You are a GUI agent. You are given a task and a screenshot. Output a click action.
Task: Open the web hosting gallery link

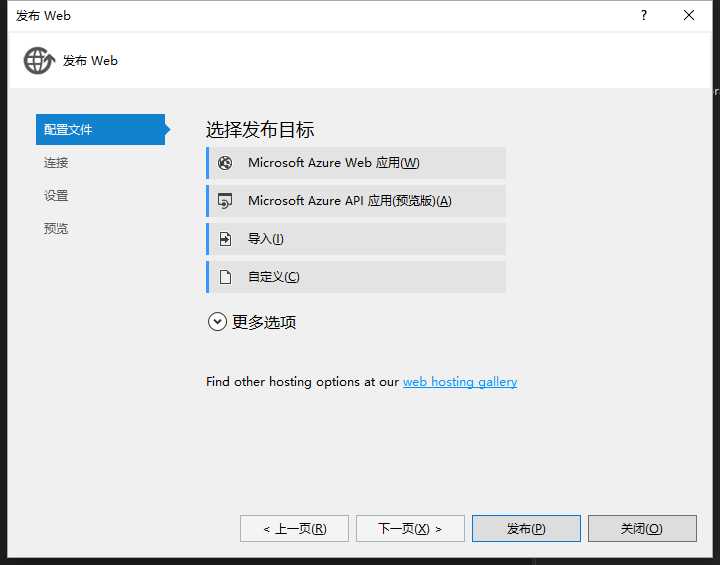click(460, 382)
